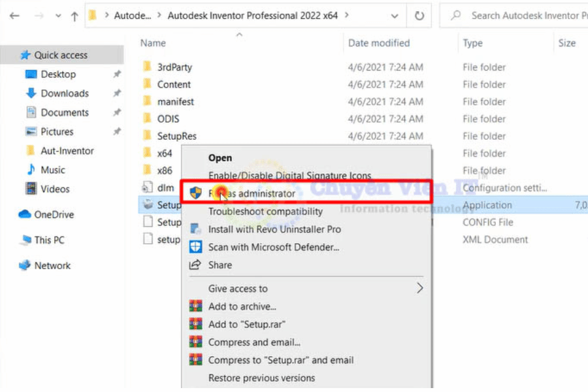Click WinRAR icon beside Add to archive
This screenshot has height=392, width=588.
point(195,306)
